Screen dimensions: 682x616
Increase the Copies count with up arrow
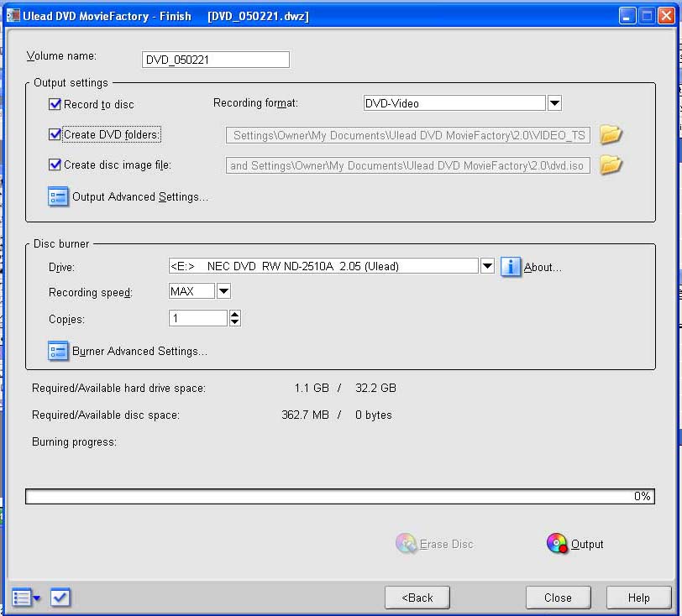(x=235, y=315)
